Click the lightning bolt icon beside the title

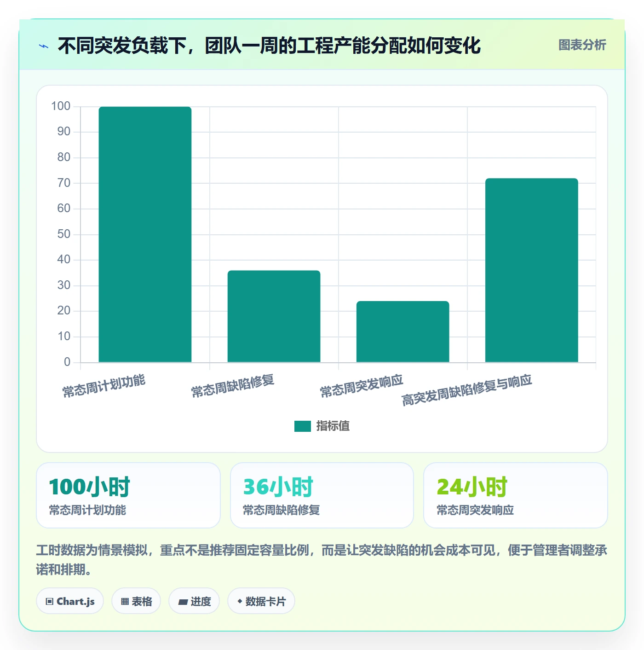point(44,46)
